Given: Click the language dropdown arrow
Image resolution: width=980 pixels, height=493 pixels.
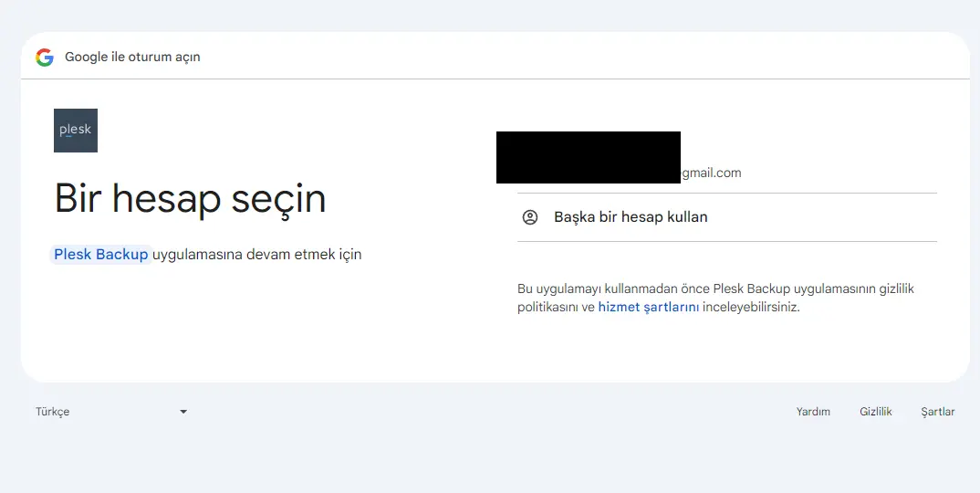Looking at the screenshot, I should (x=183, y=412).
